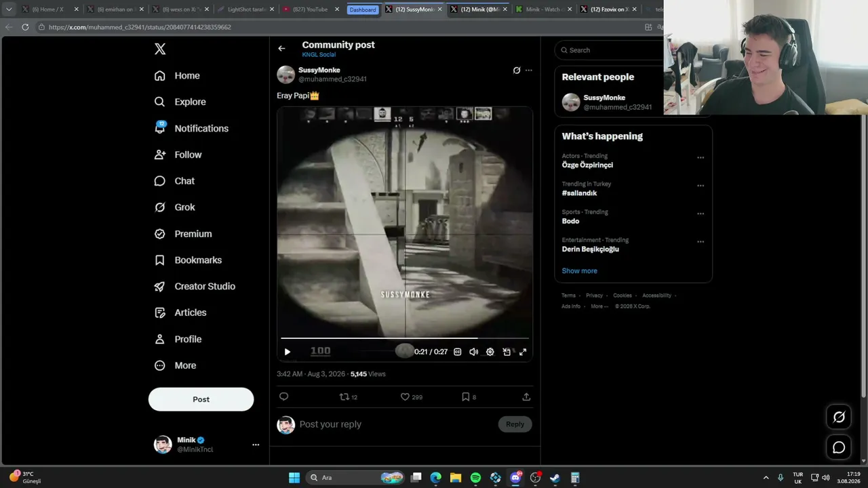Toggle picture-in-picture for the video
Screen dimensions: 868x488
coord(507,352)
